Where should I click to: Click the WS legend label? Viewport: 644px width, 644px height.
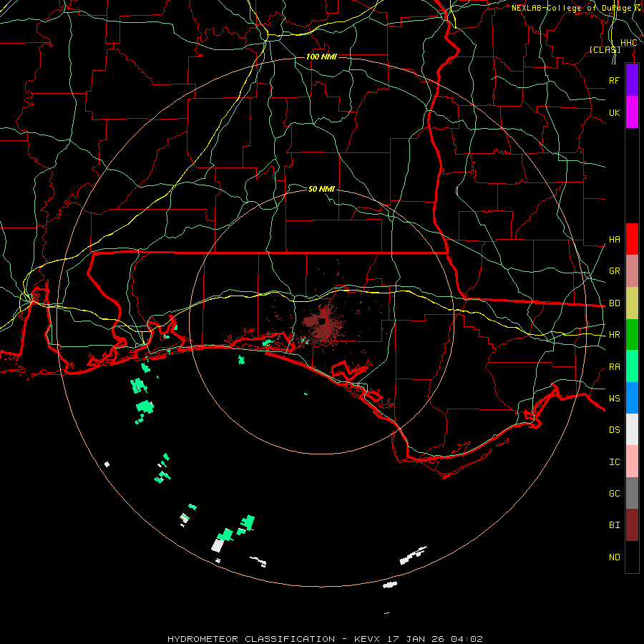[614, 399]
